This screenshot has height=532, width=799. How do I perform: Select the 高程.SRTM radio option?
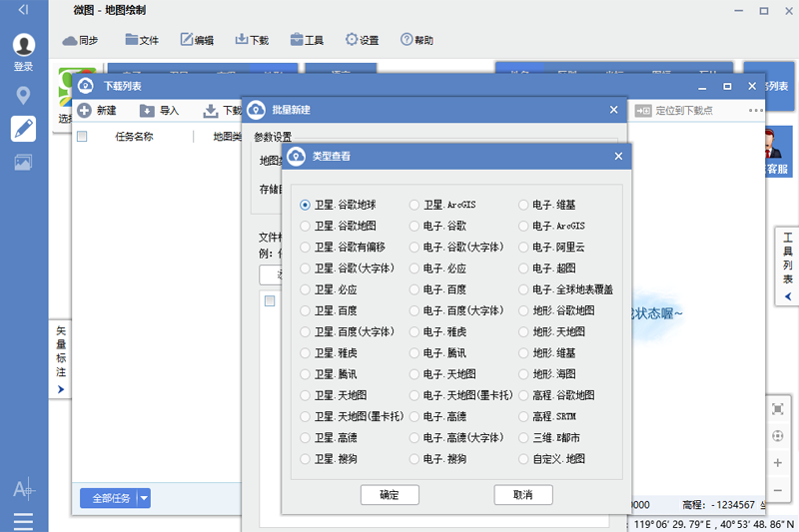(523, 417)
